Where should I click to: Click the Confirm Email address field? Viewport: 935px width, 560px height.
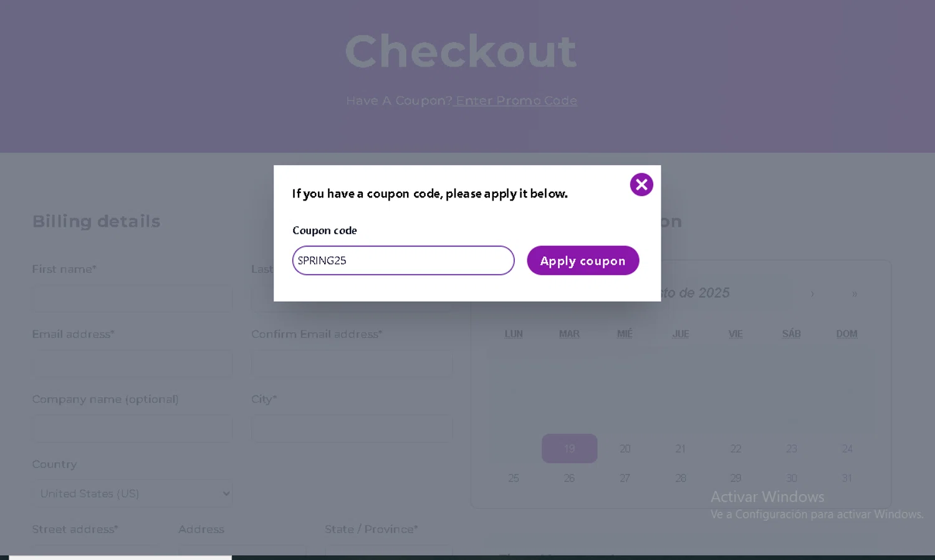pyautogui.click(x=352, y=363)
